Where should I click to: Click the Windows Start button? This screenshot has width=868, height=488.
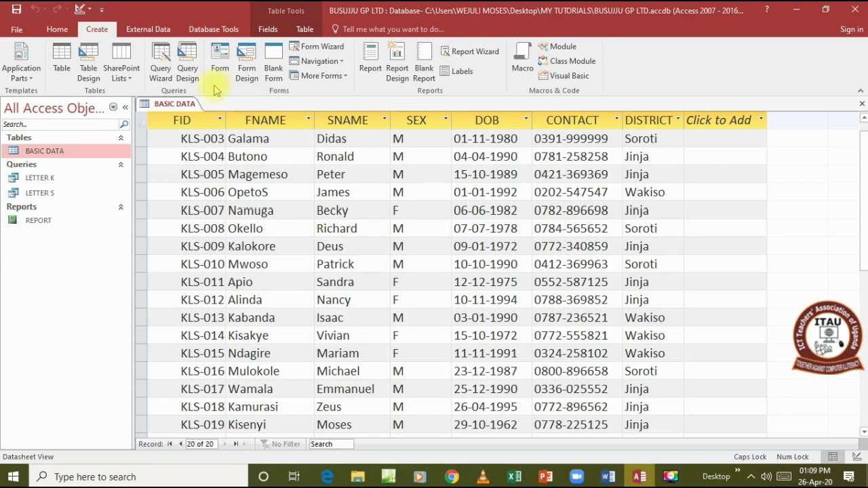[13, 476]
